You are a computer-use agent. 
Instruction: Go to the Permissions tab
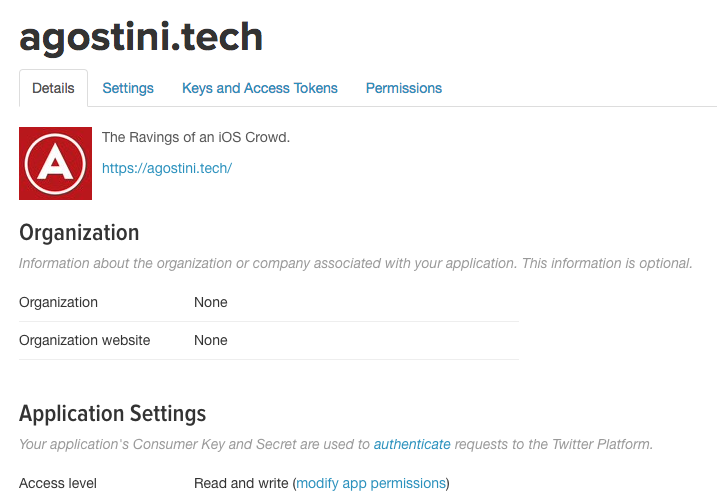click(x=404, y=88)
